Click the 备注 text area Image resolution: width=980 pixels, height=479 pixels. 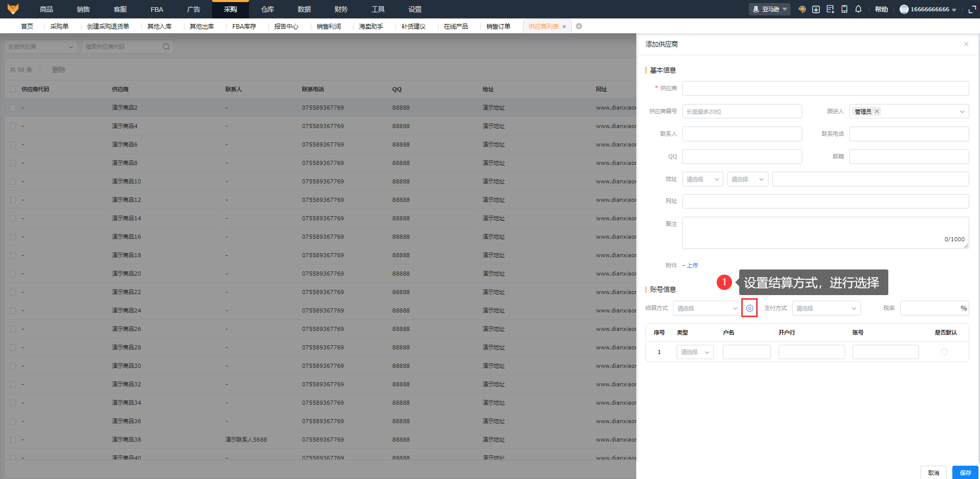pyautogui.click(x=825, y=233)
